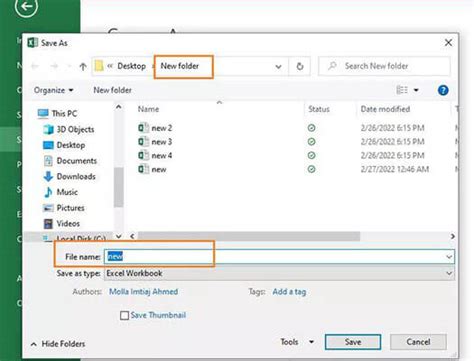
Task: Click the Documents folder icon
Action: coord(48,161)
